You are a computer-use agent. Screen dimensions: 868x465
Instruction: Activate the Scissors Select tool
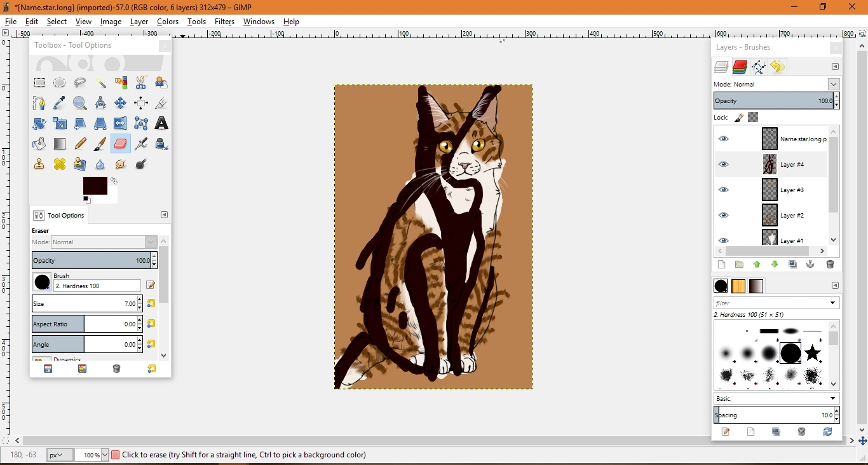141,83
